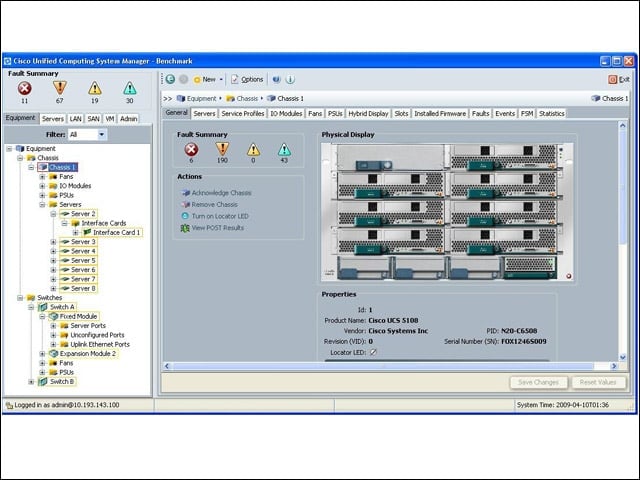The width and height of the screenshot is (640, 480).
Task: Collapse the Chassis 1 tree node
Action: click(x=31, y=167)
